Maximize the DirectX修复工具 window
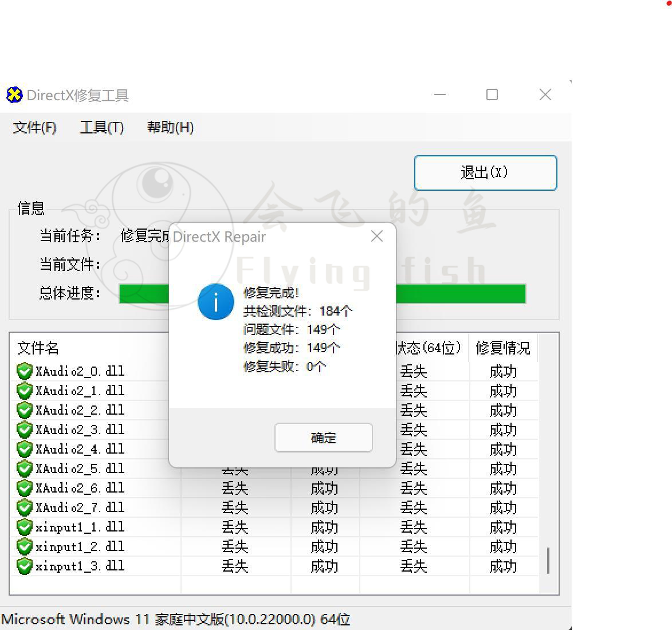Viewport: 672px width, 630px height. click(492, 94)
